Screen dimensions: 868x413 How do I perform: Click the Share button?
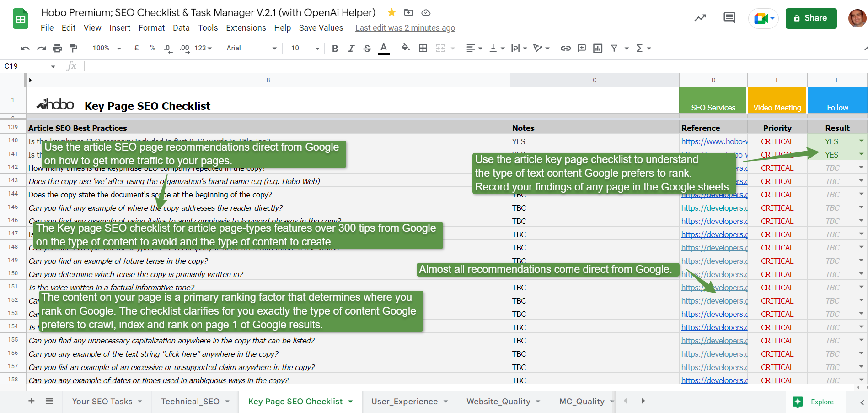[811, 18]
